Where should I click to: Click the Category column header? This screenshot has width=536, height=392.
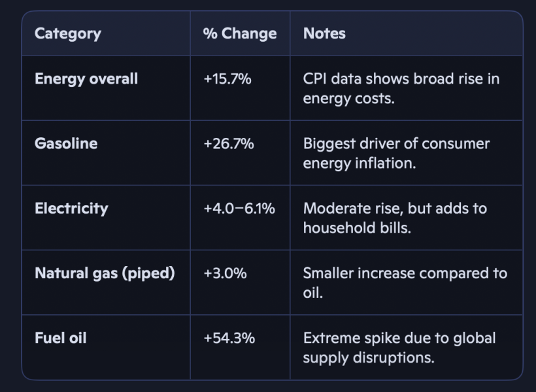tap(68, 34)
